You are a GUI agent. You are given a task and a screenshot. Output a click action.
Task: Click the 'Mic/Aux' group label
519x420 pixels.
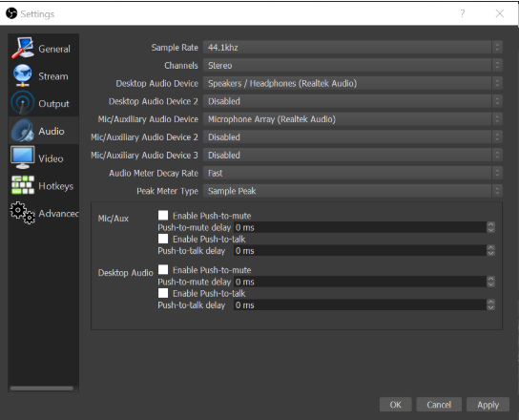pos(114,219)
